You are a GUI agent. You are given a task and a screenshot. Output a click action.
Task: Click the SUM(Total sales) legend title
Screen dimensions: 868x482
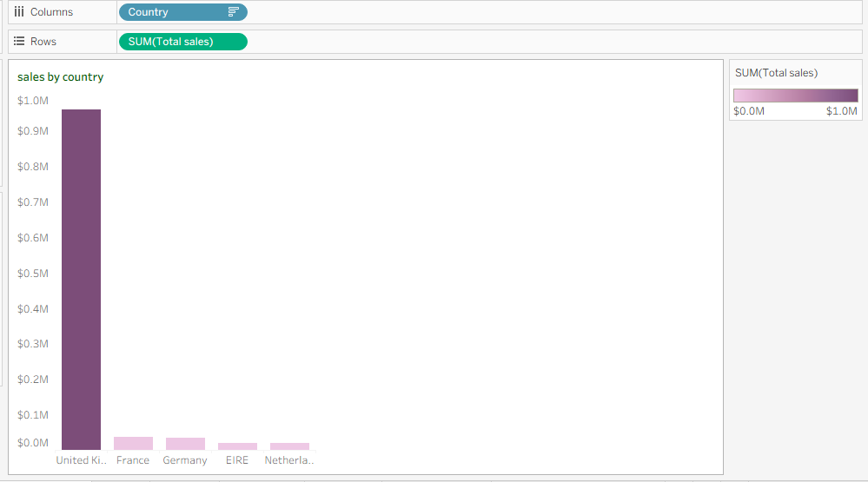776,73
